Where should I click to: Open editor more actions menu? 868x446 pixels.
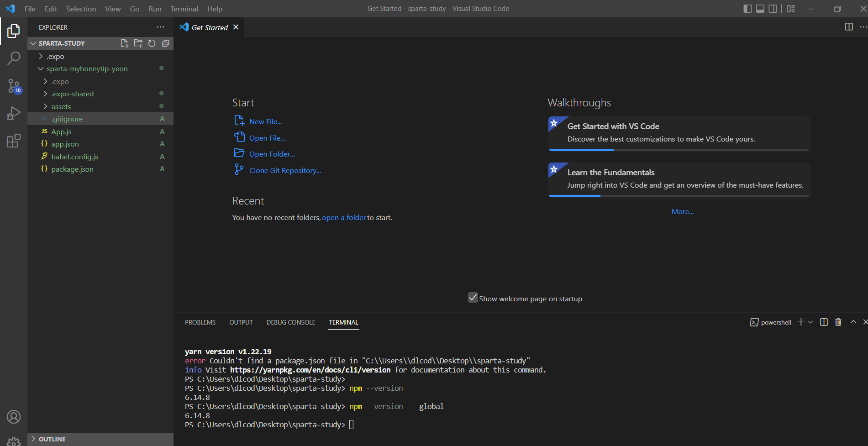coord(863,27)
